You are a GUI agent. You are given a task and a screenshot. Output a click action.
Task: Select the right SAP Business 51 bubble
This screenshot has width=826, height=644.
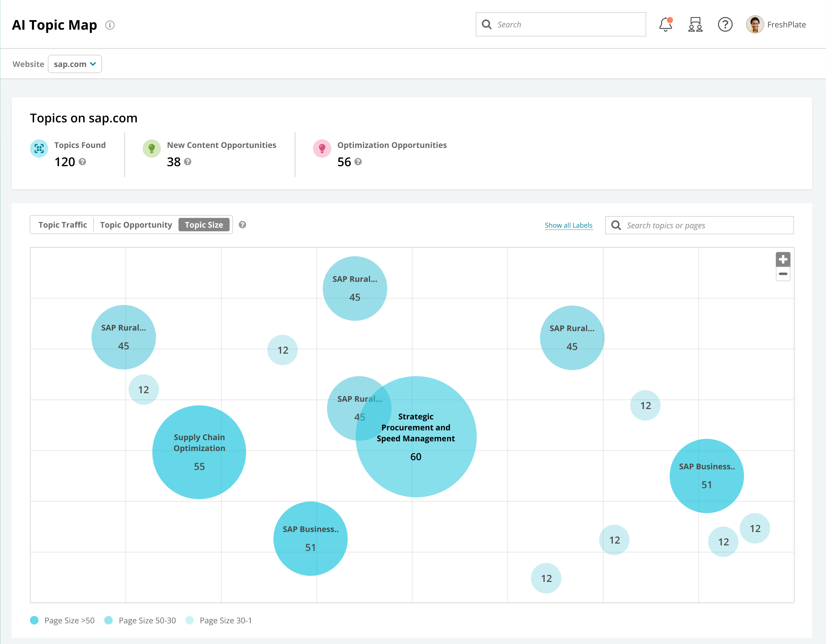[706, 476]
